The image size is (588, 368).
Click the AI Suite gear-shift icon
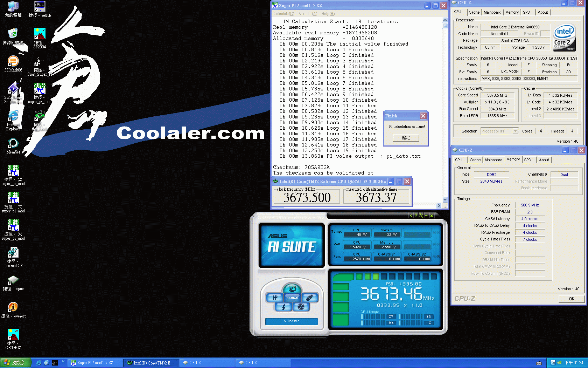tap(275, 298)
